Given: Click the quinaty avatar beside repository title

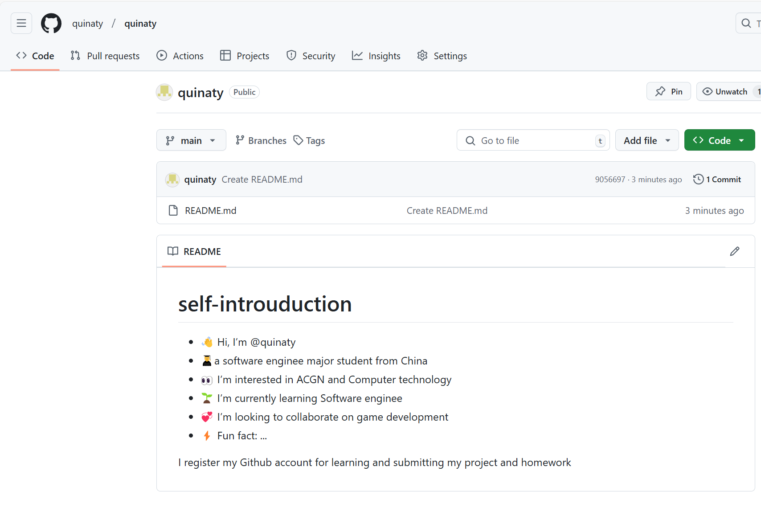Looking at the screenshot, I should click(x=164, y=92).
